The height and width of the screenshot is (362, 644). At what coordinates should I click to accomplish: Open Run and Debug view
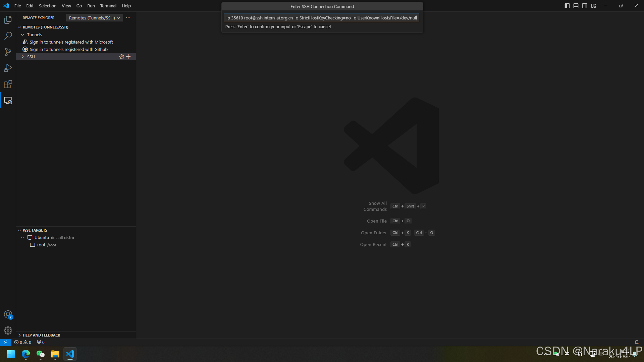(8, 68)
